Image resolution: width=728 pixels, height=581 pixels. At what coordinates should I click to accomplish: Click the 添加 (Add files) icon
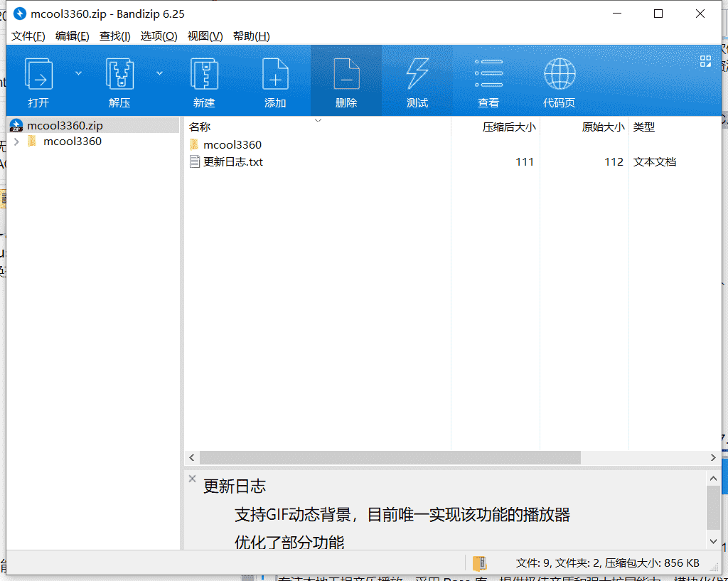(x=275, y=73)
